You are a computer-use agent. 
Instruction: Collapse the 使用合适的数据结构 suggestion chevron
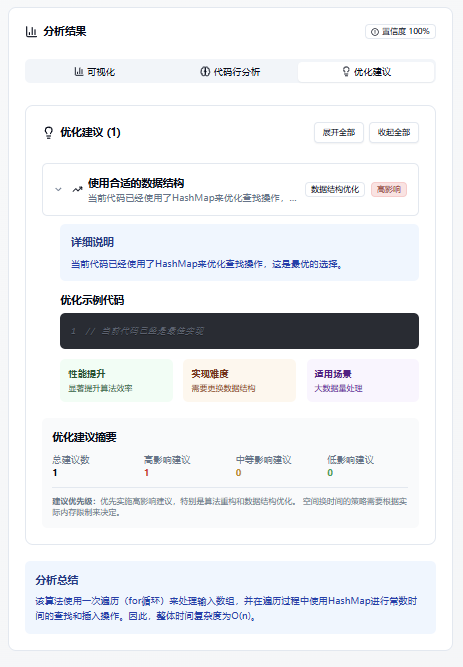58,189
